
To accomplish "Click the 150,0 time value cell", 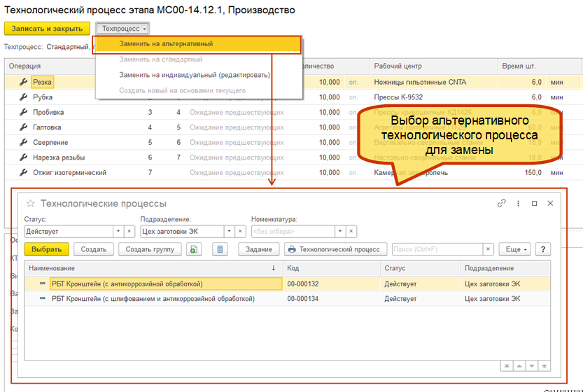I will point(533,173).
